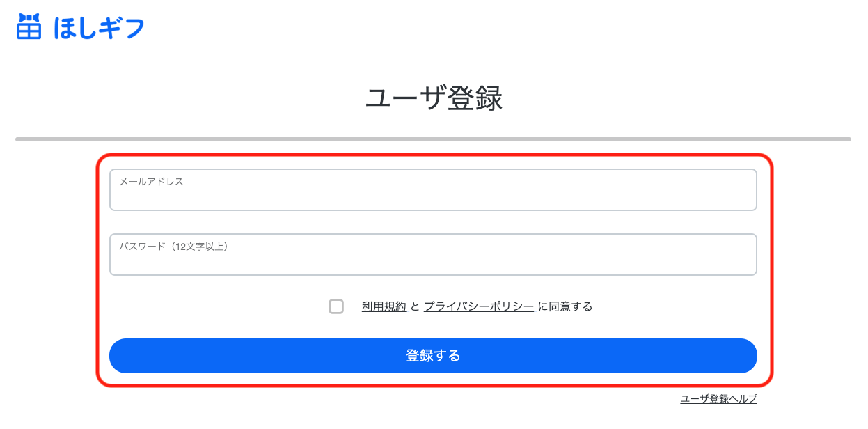Screen dimensions: 868x429
Task: Open the プライバシーポリシー link
Action: tap(479, 306)
